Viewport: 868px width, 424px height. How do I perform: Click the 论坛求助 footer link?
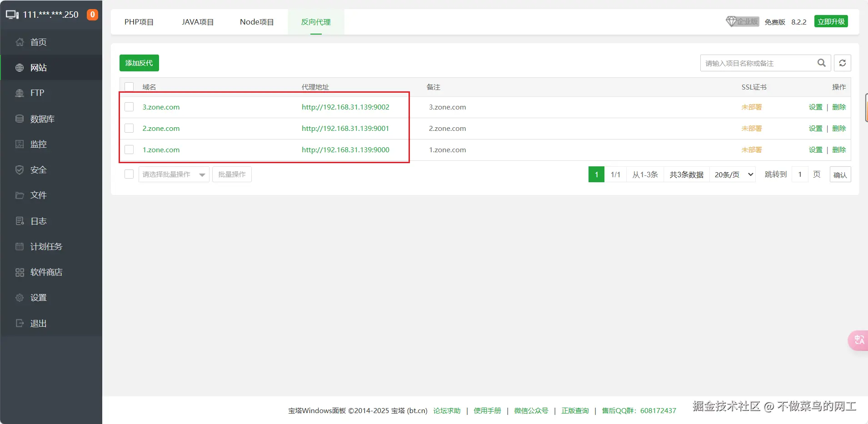click(447, 411)
